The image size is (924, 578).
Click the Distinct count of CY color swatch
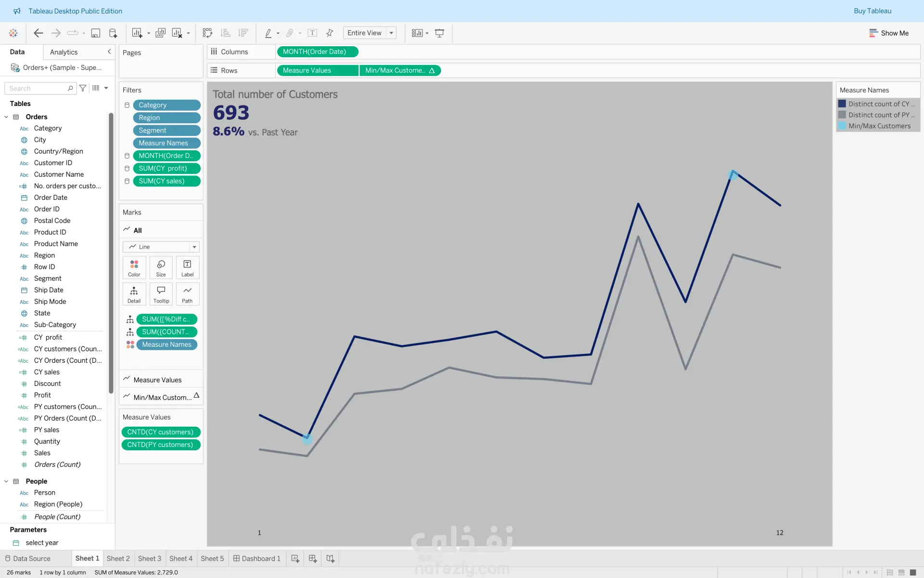[x=842, y=104]
